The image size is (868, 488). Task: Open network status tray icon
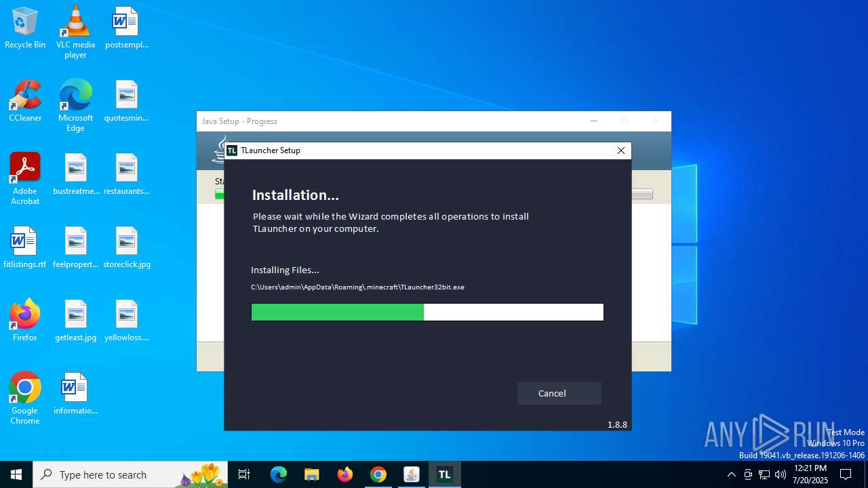764,474
